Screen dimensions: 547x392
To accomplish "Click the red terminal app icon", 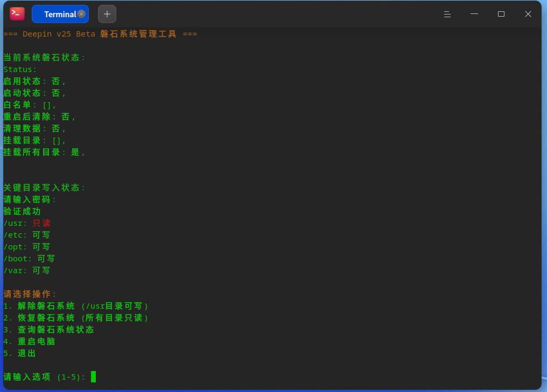I will (x=17, y=14).
